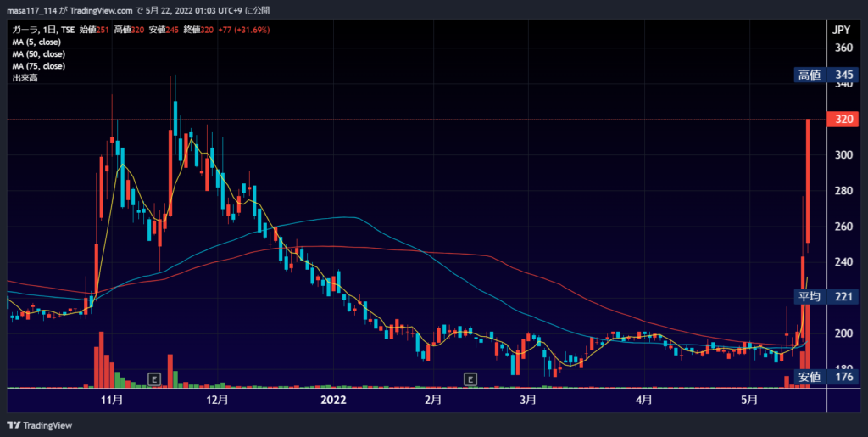Click the 12月 label on time axis
The height and width of the screenshot is (437, 868).
218,400
